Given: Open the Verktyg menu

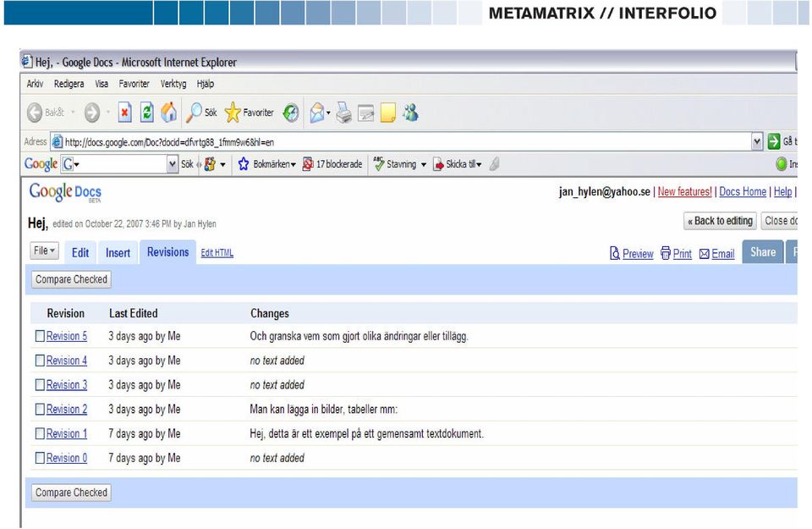Looking at the screenshot, I should 173,84.
